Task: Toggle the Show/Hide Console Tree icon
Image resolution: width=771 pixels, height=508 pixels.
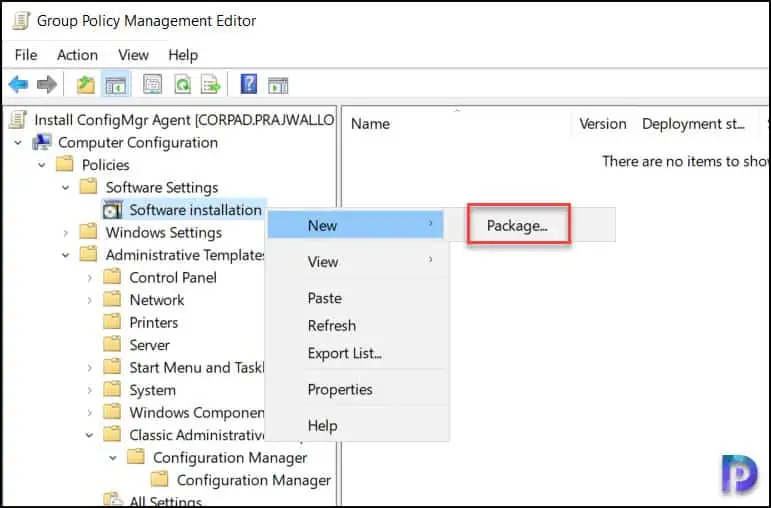Action: 115,85
